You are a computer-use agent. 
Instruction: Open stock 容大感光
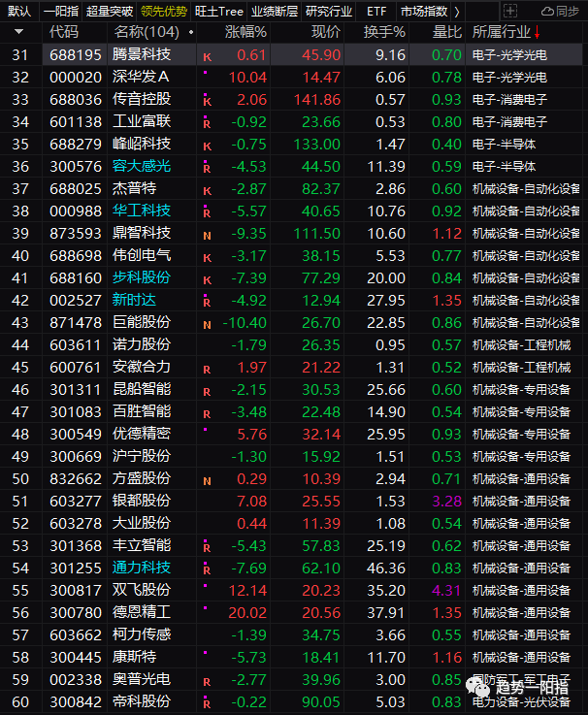(142, 167)
